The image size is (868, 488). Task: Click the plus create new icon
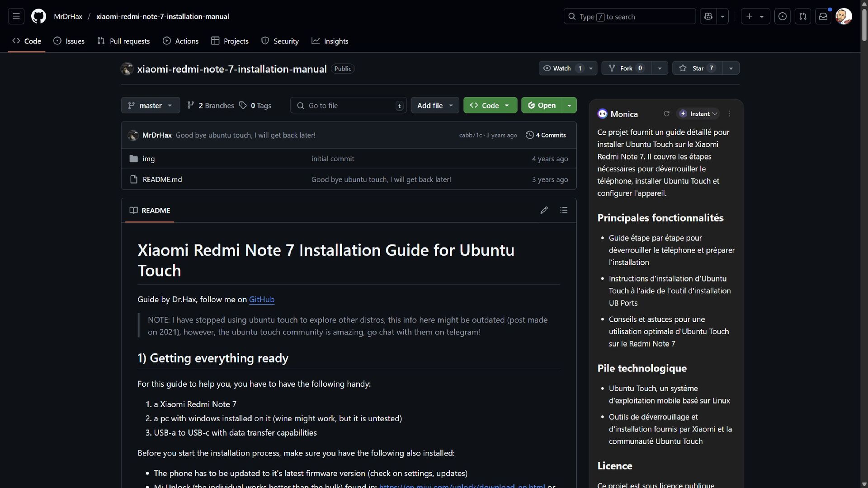750,17
